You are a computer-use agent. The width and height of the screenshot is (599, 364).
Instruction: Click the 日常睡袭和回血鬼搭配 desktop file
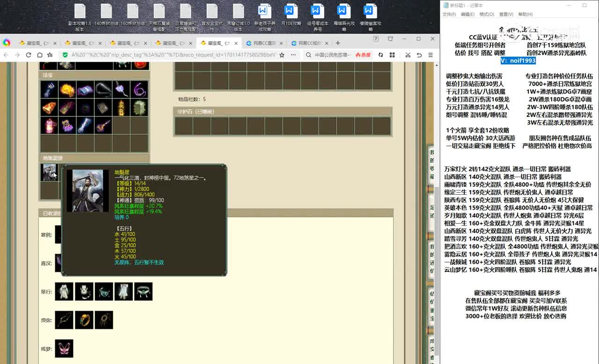186,17
